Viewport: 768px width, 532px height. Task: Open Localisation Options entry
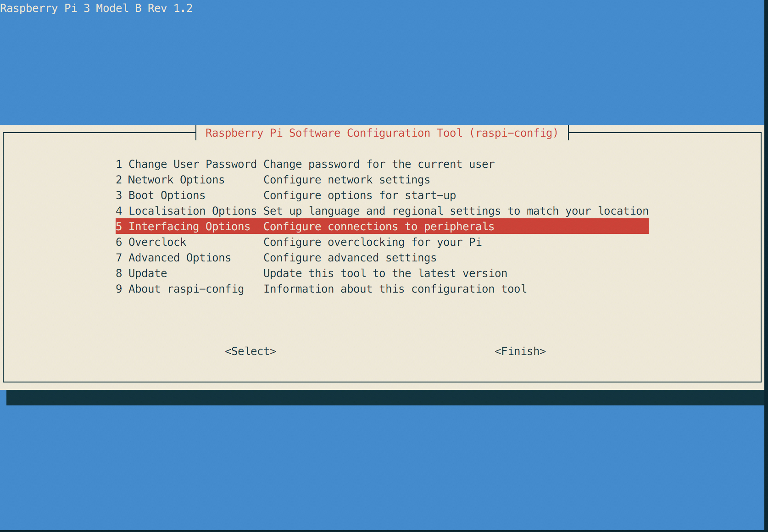382,211
